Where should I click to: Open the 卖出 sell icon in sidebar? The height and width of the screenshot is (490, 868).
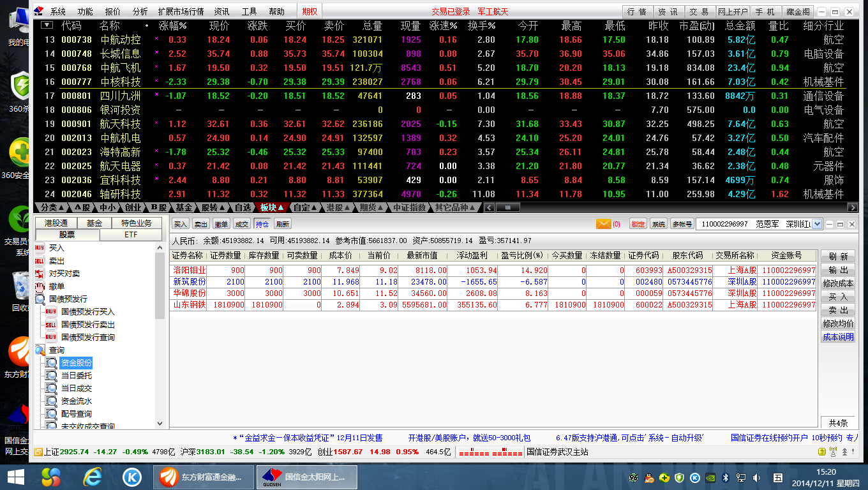(40, 261)
